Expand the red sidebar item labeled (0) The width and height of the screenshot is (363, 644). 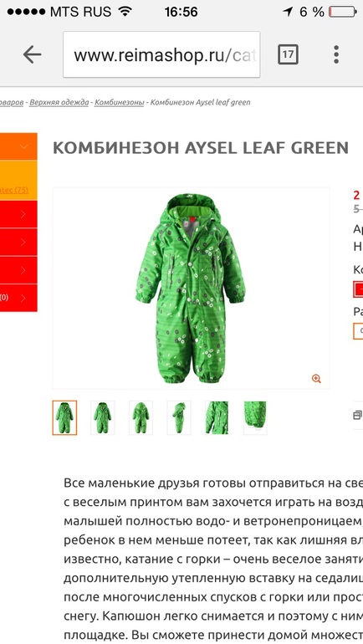[23, 298]
